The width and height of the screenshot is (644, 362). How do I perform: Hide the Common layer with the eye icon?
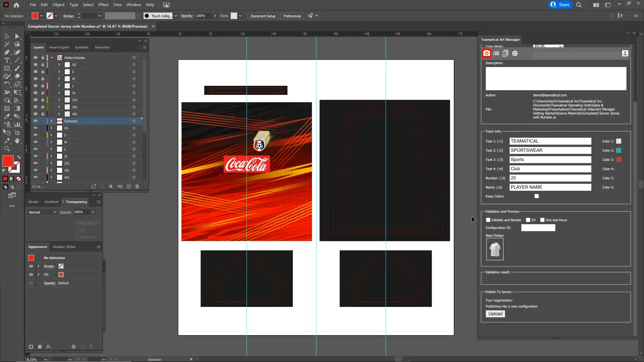[35, 121]
